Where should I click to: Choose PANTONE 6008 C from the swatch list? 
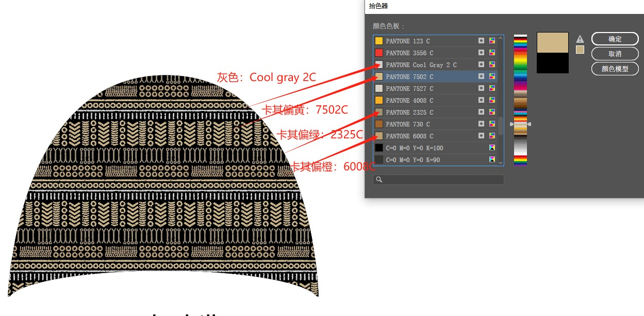(435, 136)
